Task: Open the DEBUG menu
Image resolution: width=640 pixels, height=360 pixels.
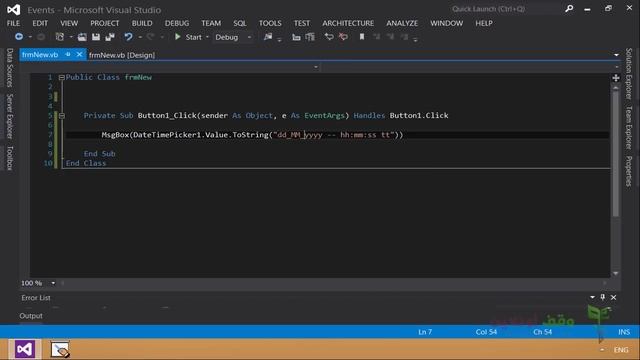Action: pos(177,23)
